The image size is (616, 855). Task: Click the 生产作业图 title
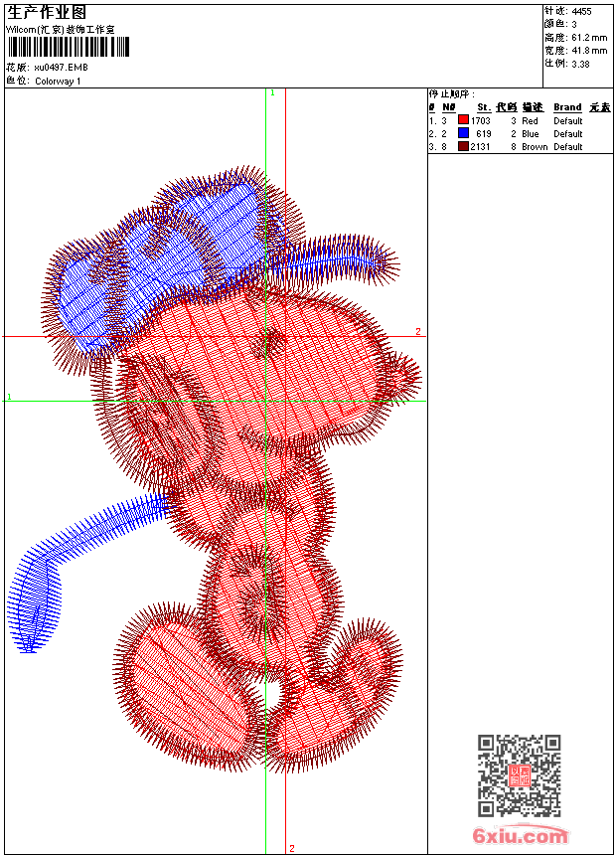click(x=47, y=12)
